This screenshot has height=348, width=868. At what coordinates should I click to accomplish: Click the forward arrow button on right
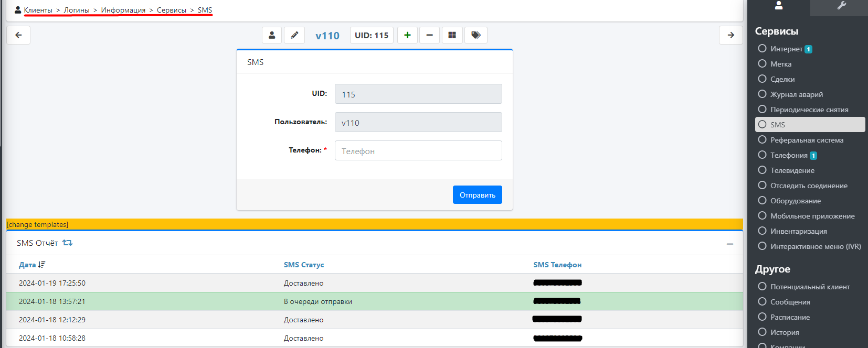[x=731, y=35]
